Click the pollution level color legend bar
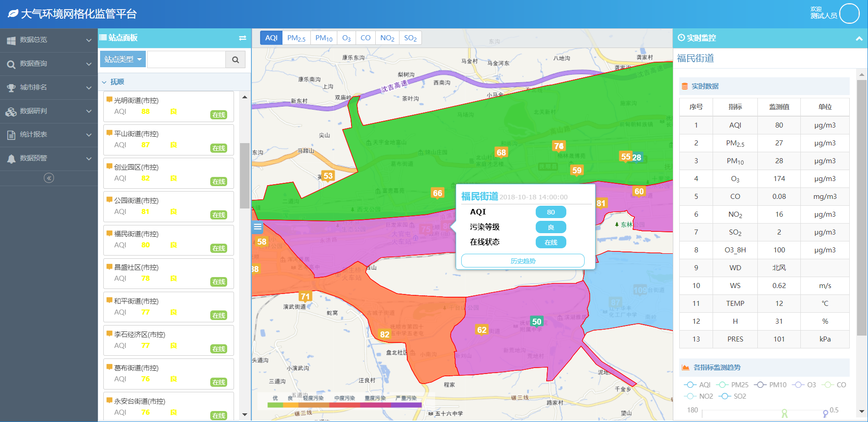The height and width of the screenshot is (422, 868). tap(345, 405)
